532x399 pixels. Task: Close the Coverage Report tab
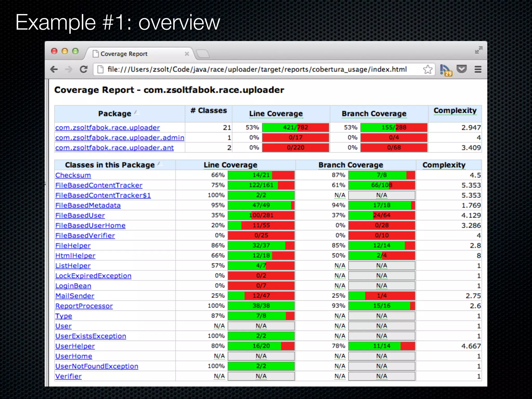pos(187,54)
